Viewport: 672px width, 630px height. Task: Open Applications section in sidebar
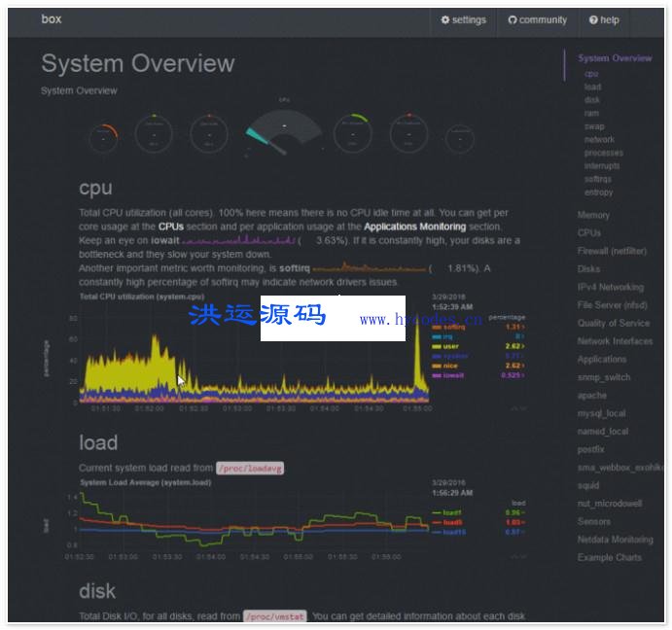coord(602,359)
